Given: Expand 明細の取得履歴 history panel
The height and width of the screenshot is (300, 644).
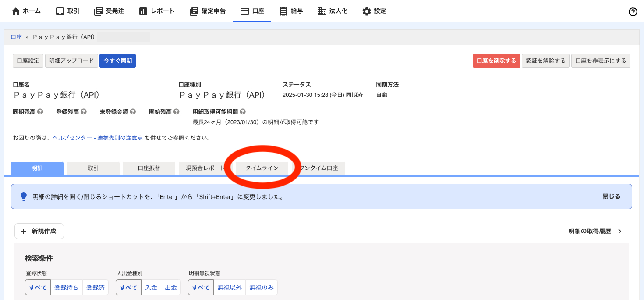Looking at the screenshot, I should 594,231.
